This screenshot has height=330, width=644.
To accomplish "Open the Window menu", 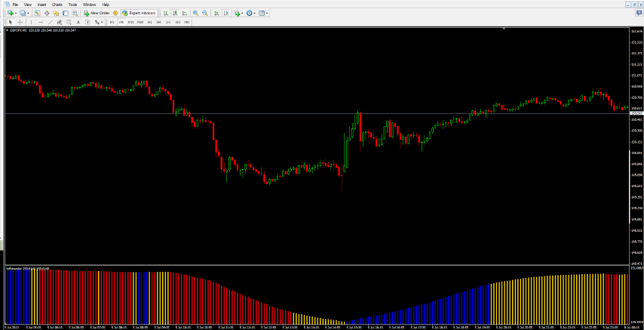I will (x=89, y=5).
